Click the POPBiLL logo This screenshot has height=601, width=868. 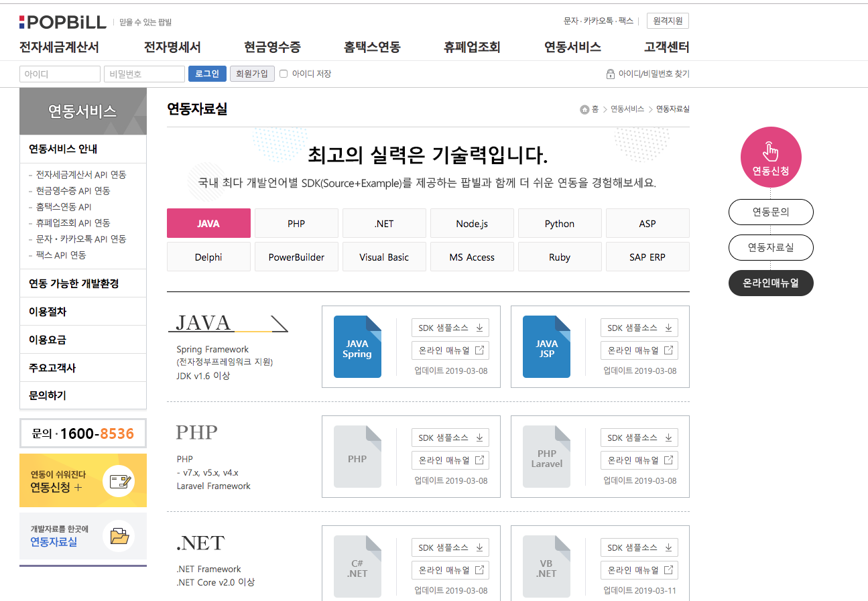tap(63, 22)
